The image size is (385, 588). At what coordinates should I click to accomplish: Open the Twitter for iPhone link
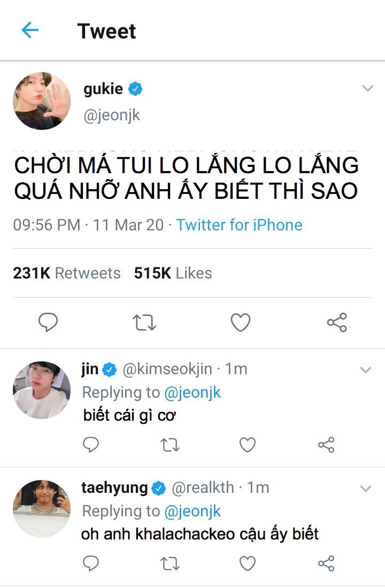[x=239, y=225]
